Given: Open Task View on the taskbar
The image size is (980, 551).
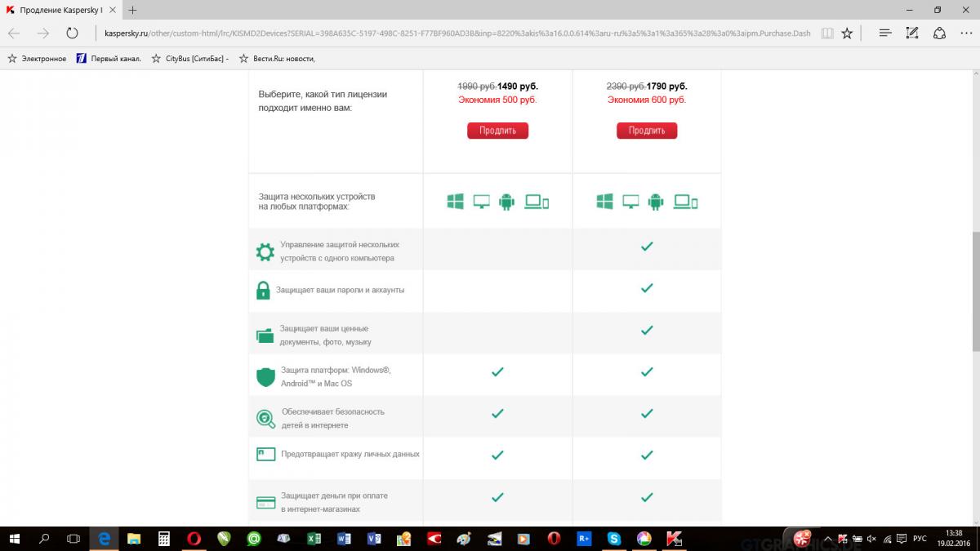Looking at the screenshot, I should pyautogui.click(x=73, y=539).
